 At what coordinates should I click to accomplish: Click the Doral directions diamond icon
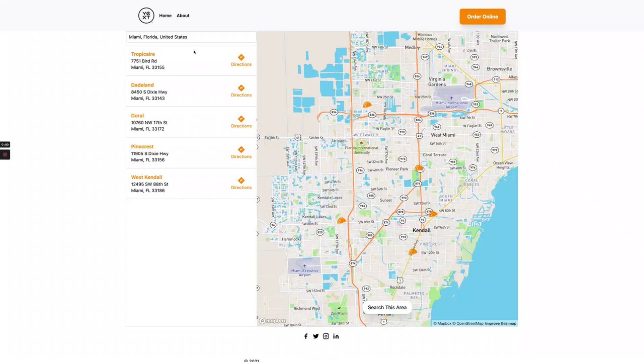tap(241, 119)
